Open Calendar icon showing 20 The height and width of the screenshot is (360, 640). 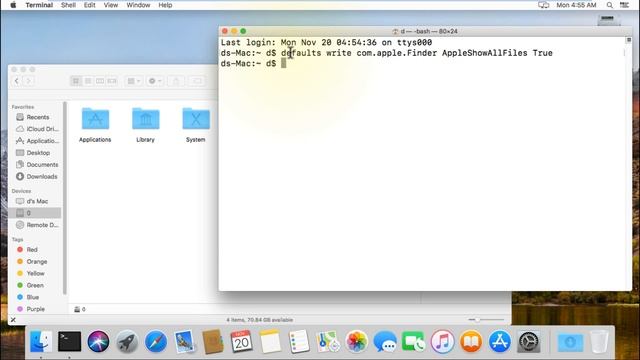[241, 341]
